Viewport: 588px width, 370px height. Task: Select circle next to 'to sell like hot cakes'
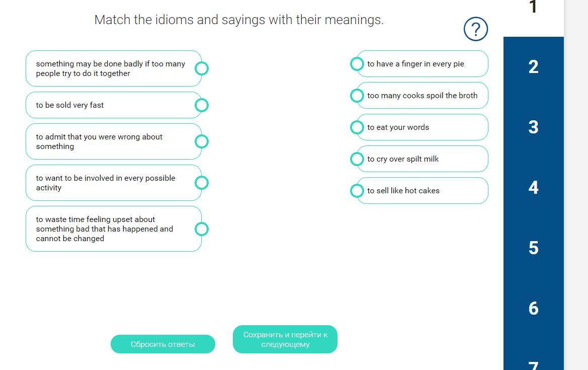pyautogui.click(x=357, y=191)
